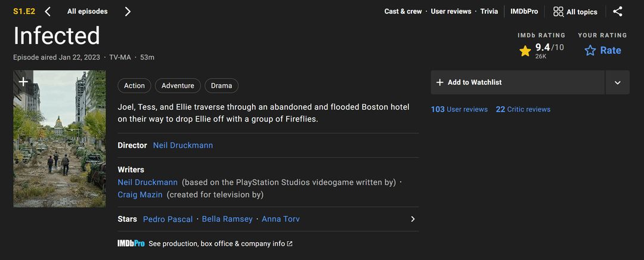This screenshot has width=644, height=260.
Task: Go to the next episode arrow
Action: 128,11
